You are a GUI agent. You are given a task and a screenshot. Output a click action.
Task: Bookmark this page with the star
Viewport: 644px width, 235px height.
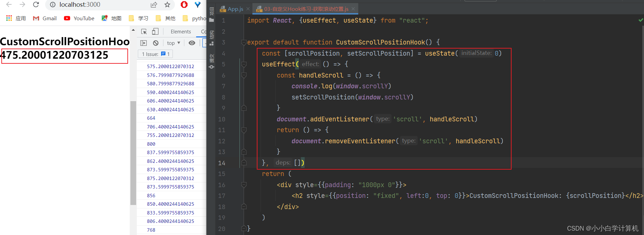(x=167, y=4)
